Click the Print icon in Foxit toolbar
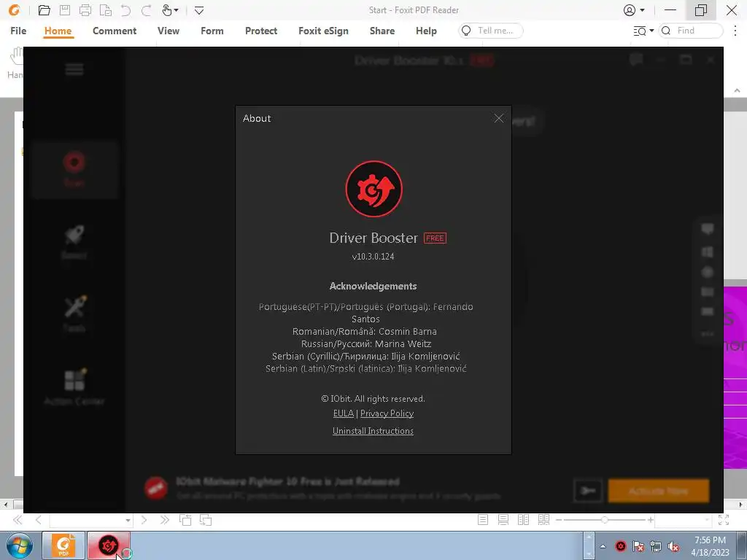 coord(85,10)
